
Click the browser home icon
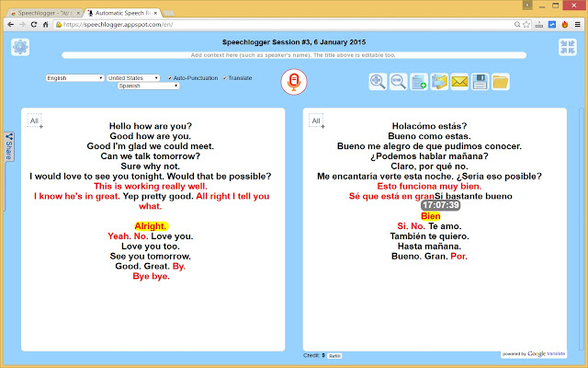(x=45, y=25)
